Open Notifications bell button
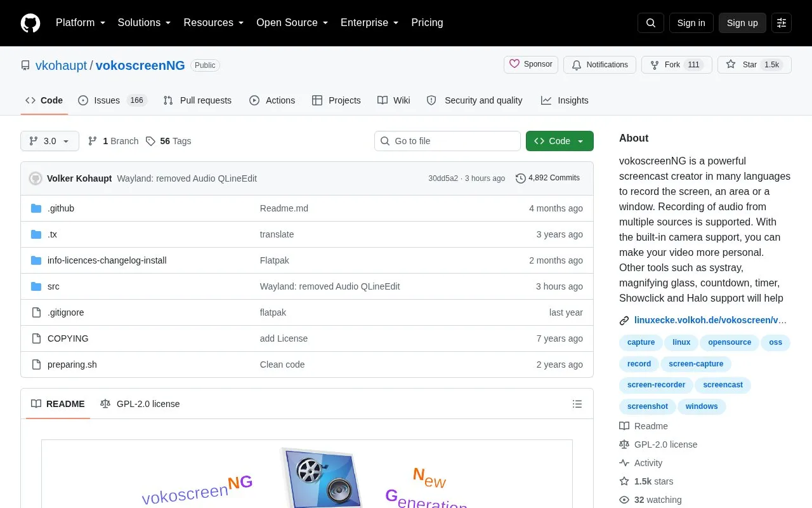812x508 pixels. [599, 65]
